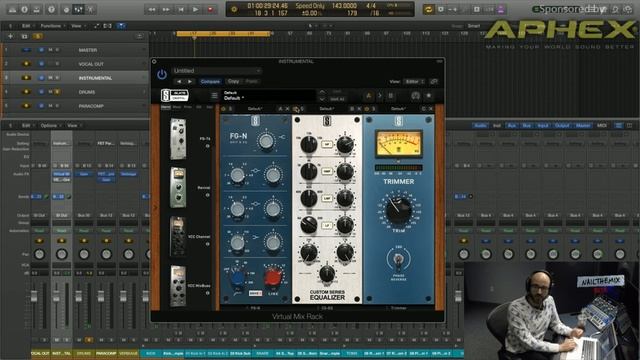640x360 pixels.
Task: Open the tracks area Functions menu
Action: pyautogui.click(x=52, y=26)
